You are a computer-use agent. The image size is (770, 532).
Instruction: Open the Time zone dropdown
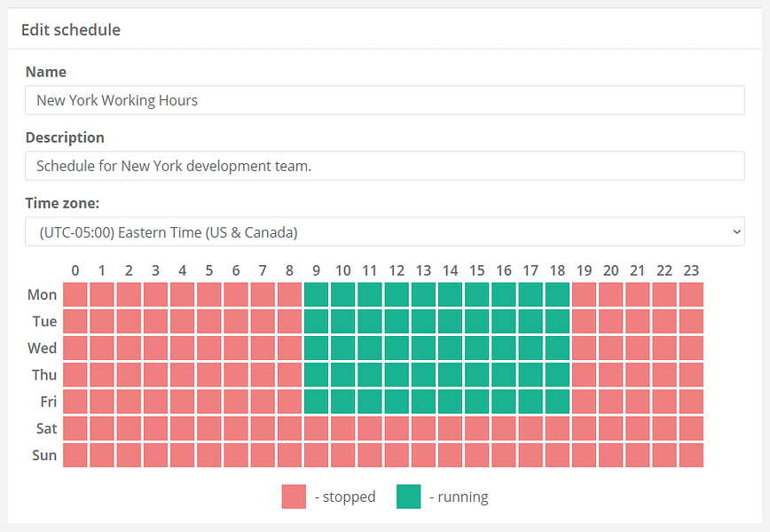[385, 231]
